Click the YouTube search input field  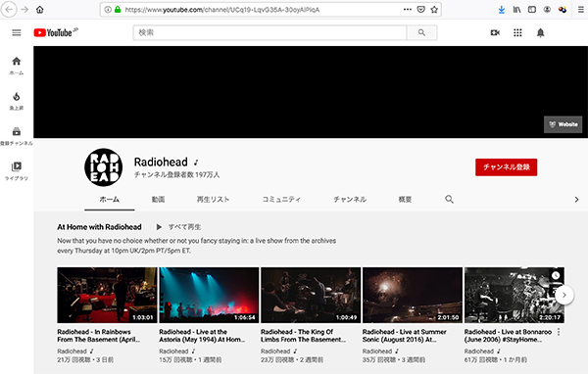[270, 32]
